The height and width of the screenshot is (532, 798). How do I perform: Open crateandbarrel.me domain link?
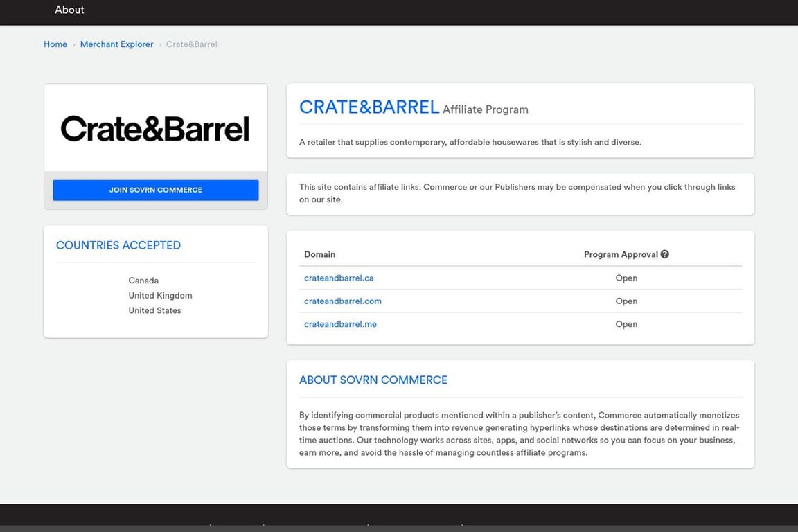[x=341, y=324]
